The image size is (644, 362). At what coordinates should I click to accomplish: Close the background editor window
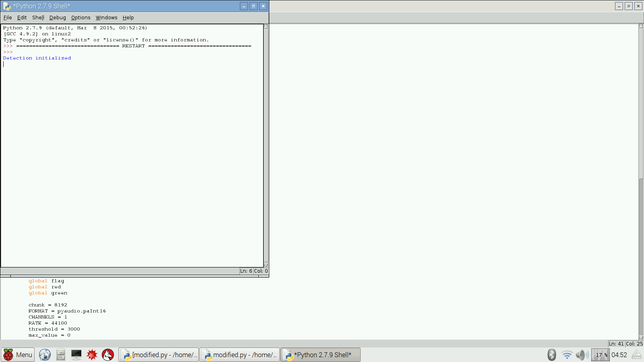coord(638,6)
